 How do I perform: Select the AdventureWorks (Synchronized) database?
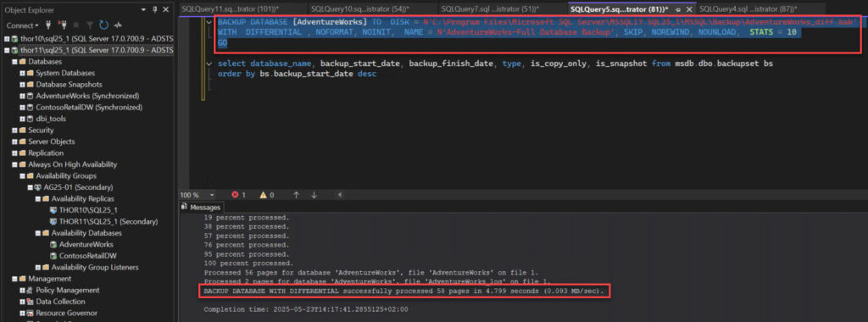(87, 97)
